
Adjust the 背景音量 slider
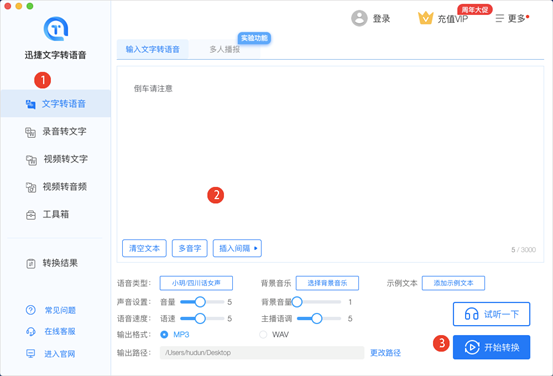(316, 302)
